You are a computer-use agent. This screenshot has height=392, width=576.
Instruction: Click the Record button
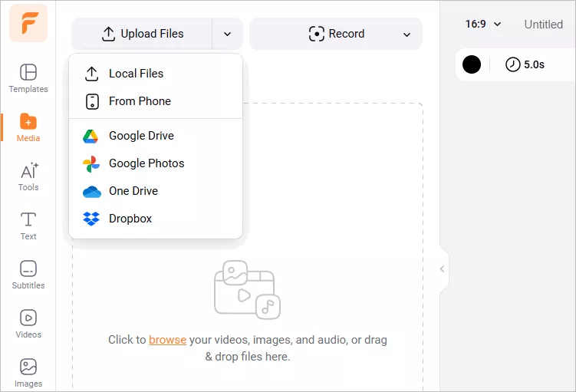tap(337, 34)
